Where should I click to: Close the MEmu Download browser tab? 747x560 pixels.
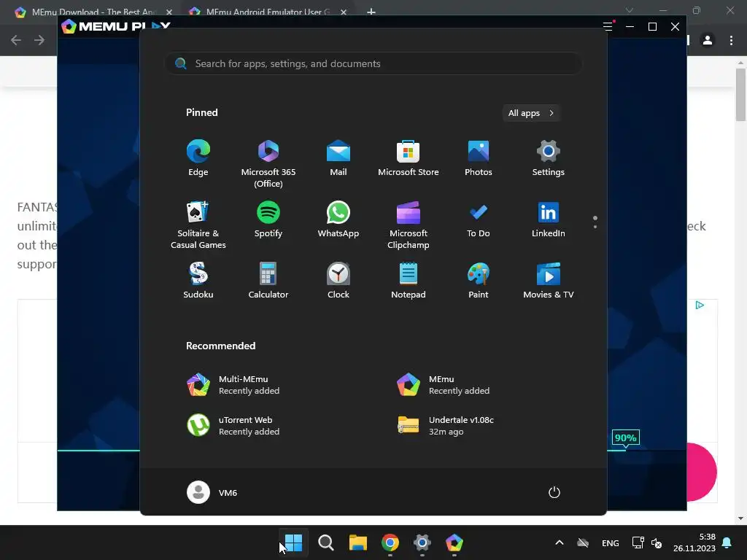pyautogui.click(x=169, y=12)
